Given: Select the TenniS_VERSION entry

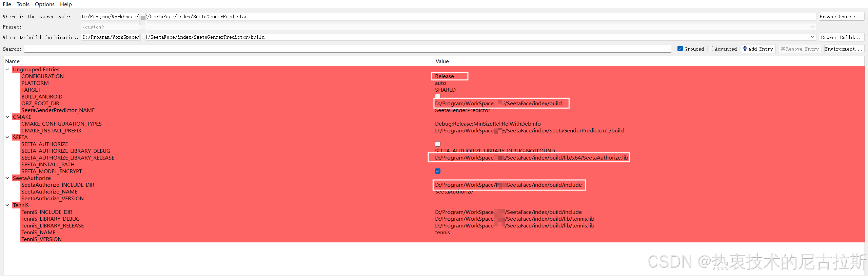Looking at the screenshot, I should (41, 239).
